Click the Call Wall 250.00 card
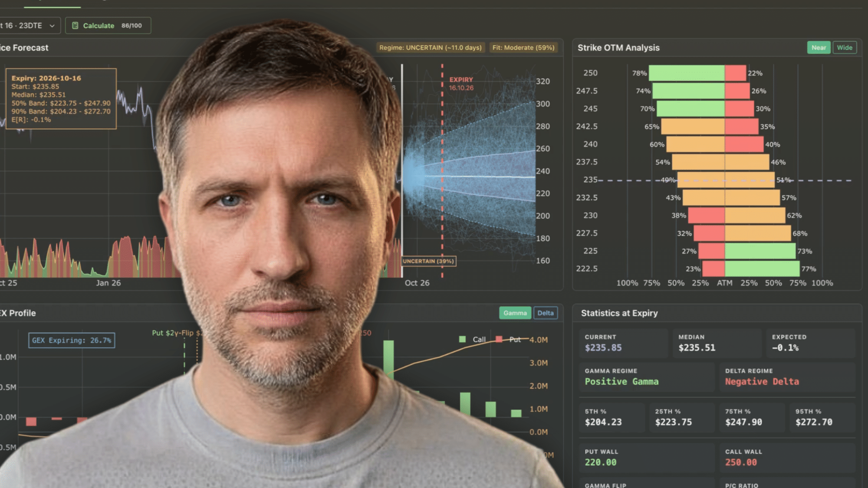The height and width of the screenshot is (488, 868). point(787,458)
